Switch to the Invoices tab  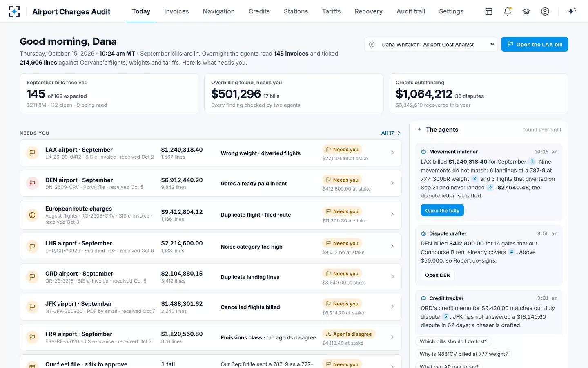[x=176, y=11]
